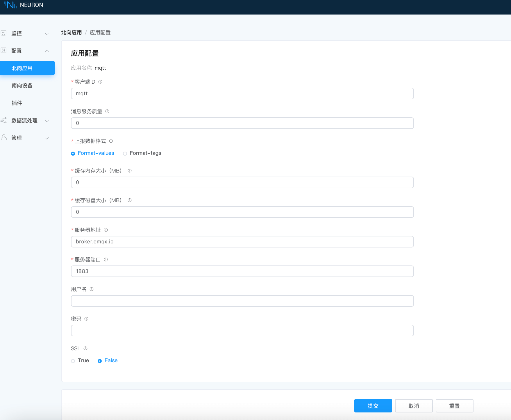This screenshot has height=420, width=511.
Task: Click the NEURON logo icon
Action: click(x=10, y=5)
